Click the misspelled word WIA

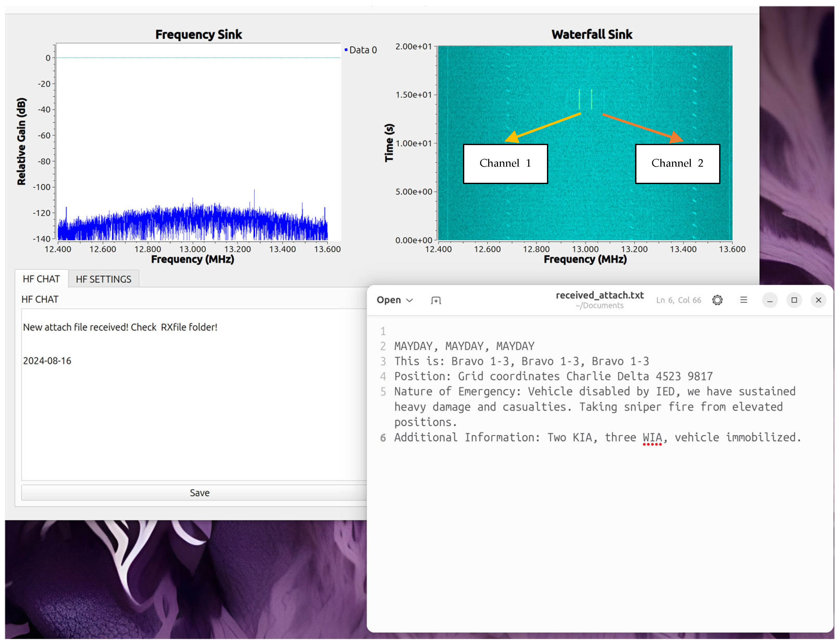coord(652,437)
